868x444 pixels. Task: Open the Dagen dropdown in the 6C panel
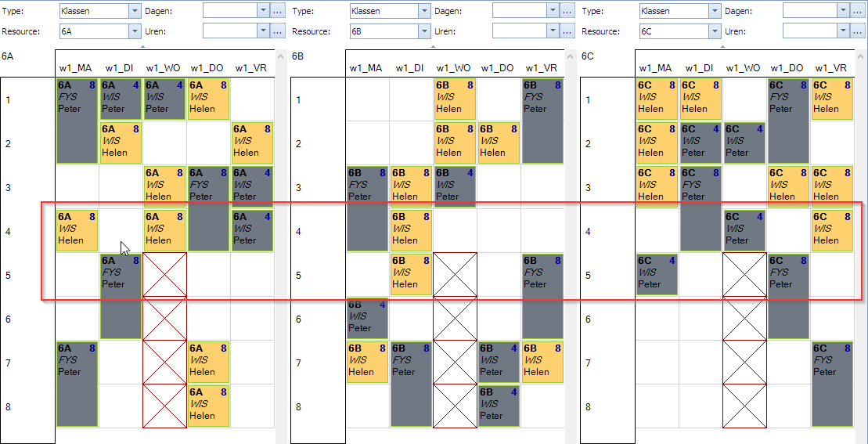click(x=843, y=10)
